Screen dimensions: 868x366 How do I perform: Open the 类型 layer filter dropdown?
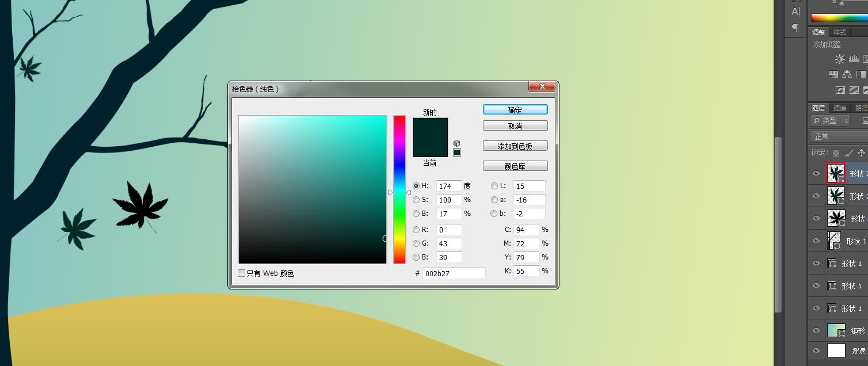pos(831,120)
